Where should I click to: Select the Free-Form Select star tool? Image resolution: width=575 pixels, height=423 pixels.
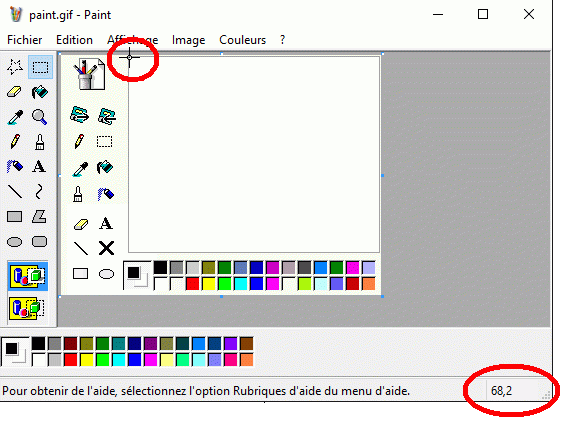15,67
